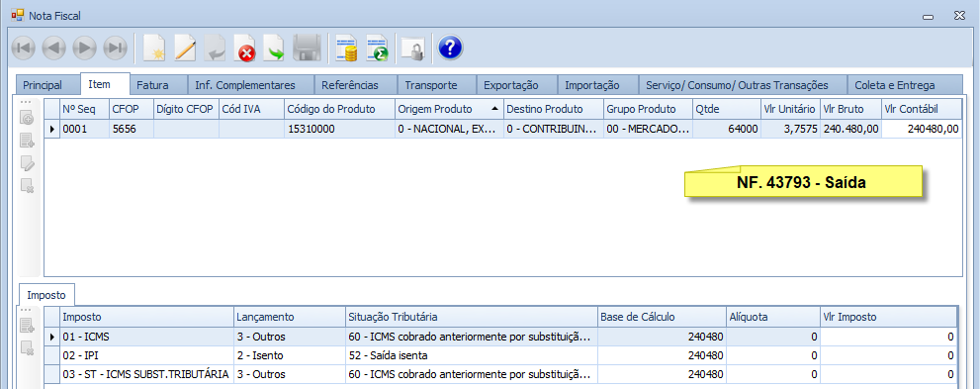Add new item row icon beside item grid
The image size is (980, 389).
point(27,119)
